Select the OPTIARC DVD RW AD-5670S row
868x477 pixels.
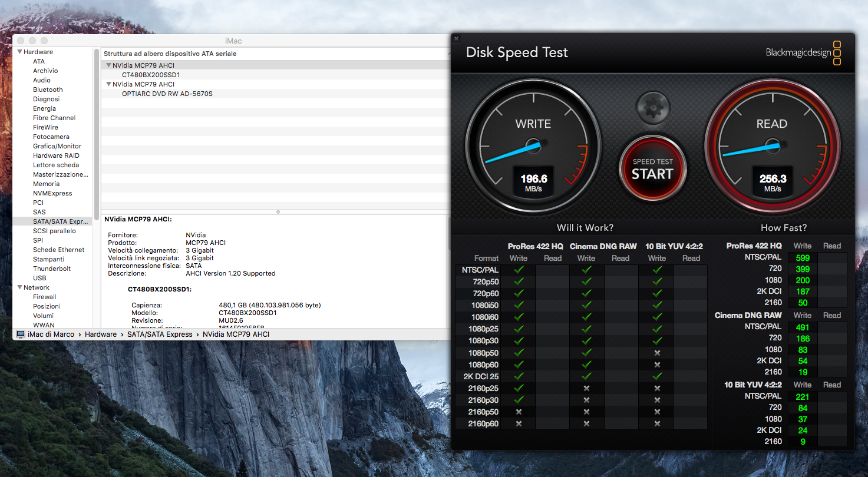(276, 94)
